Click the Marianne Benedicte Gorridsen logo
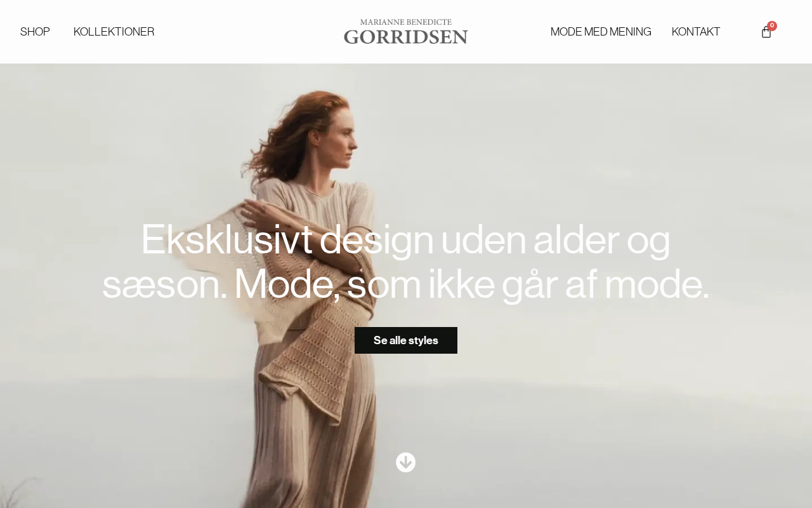 pyautogui.click(x=406, y=31)
